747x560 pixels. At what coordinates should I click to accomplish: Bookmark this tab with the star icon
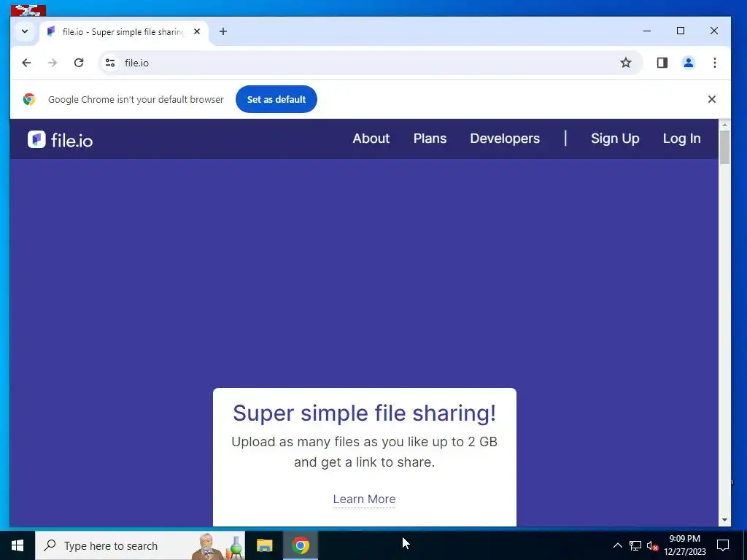tap(625, 63)
